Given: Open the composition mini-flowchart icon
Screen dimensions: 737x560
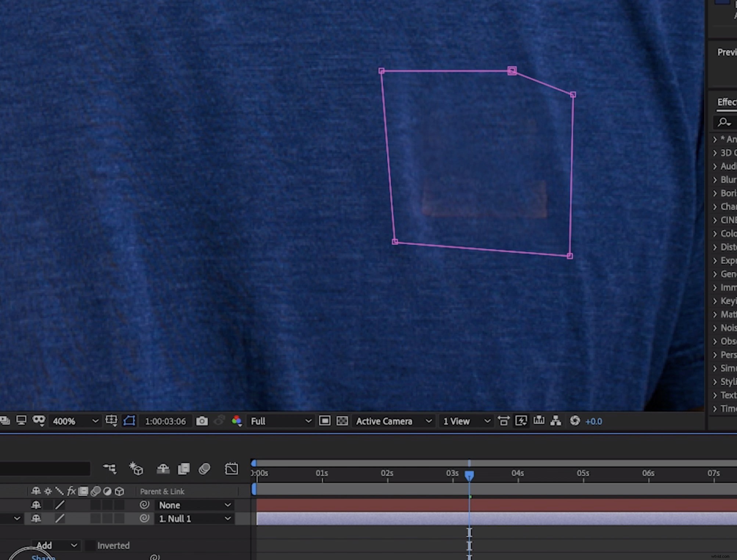Looking at the screenshot, I should click(556, 421).
